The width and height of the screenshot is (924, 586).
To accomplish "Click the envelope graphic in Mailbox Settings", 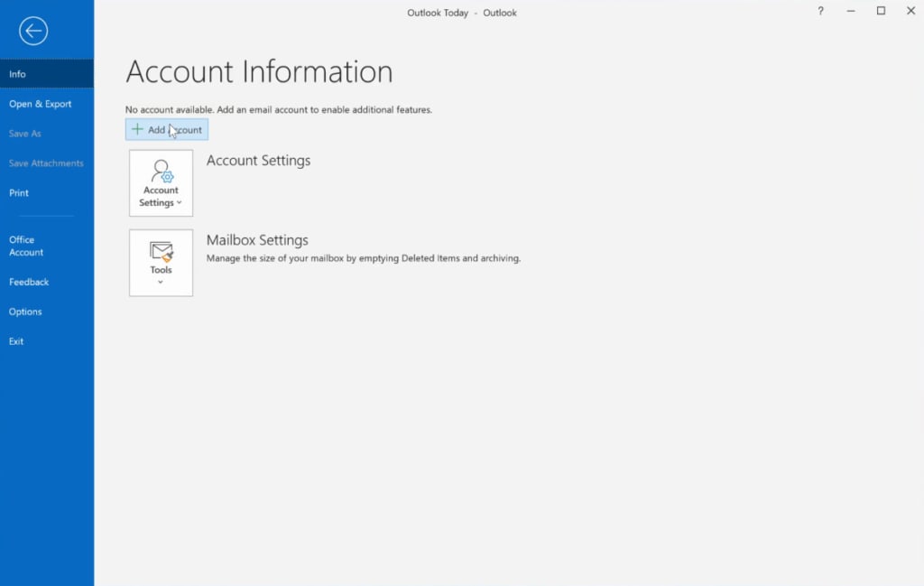I will tap(161, 250).
